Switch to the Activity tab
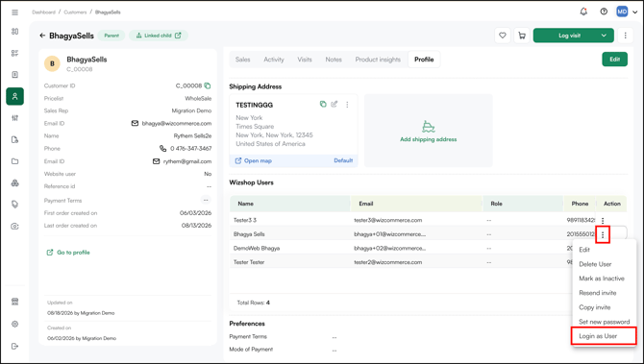This screenshot has height=364, width=644. coord(274,60)
